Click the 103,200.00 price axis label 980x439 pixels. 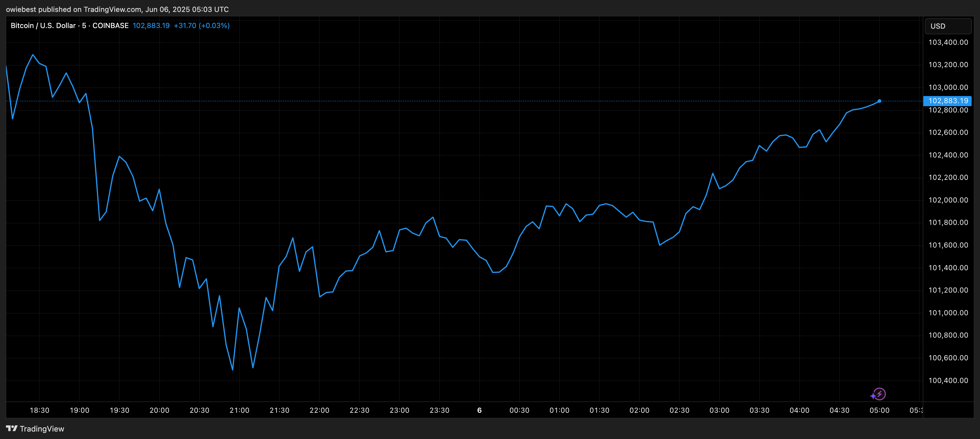[x=948, y=65]
